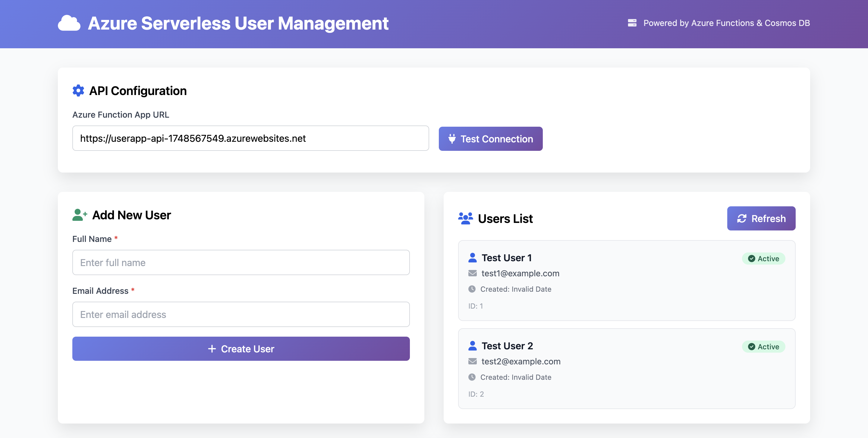Click the cloud icon in the header
This screenshot has width=868, height=438.
coord(69,23)
